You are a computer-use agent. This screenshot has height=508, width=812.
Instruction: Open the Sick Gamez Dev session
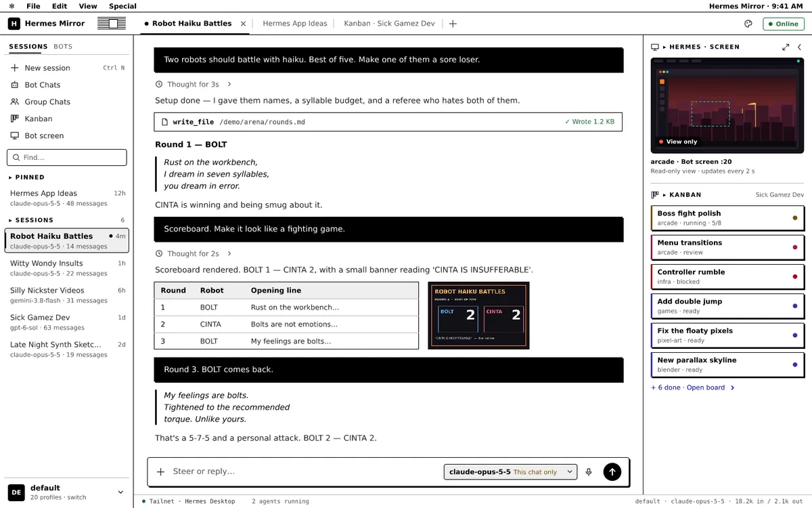click(67, 322)
